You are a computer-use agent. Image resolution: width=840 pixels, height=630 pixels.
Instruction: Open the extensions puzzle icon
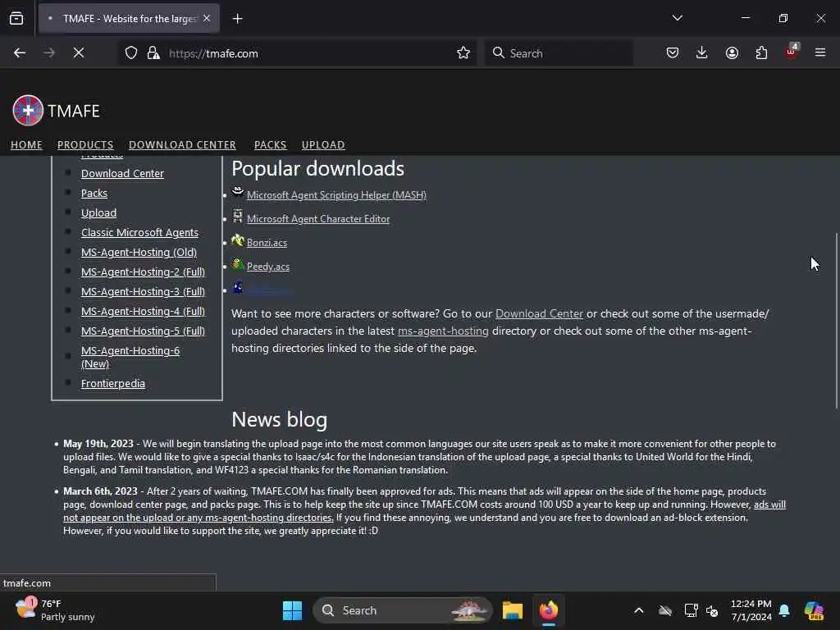[x=761, y=52]
